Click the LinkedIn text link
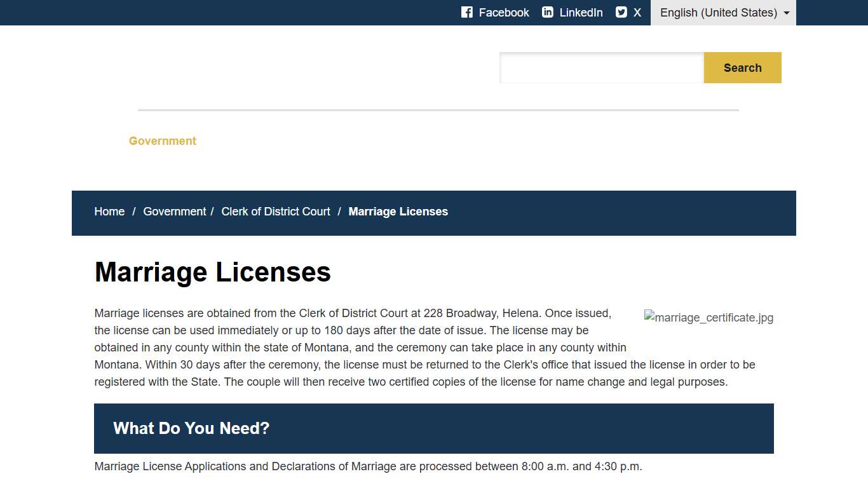The height and width of the screenshot is (488, 868). pyautogui.click(x=581, y=12)
